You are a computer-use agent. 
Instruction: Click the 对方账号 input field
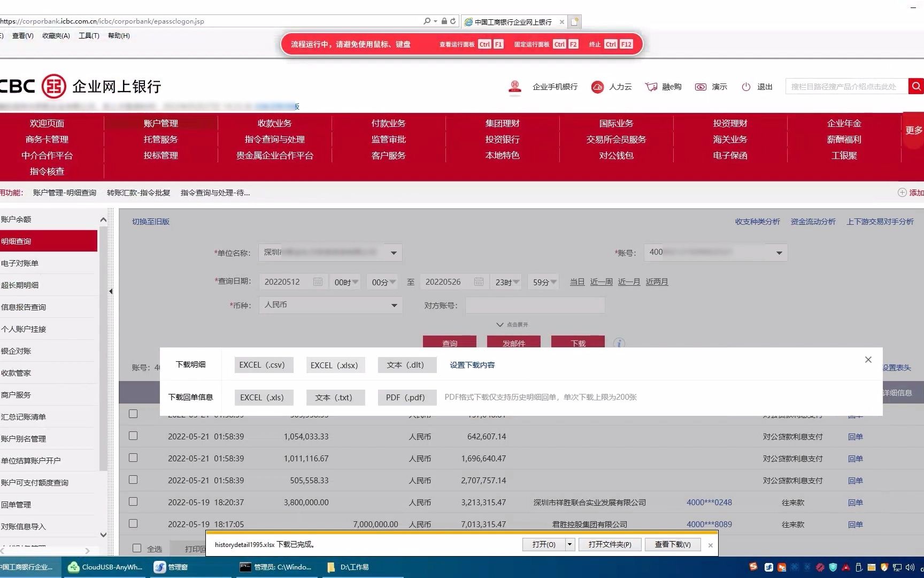point(534,305)
